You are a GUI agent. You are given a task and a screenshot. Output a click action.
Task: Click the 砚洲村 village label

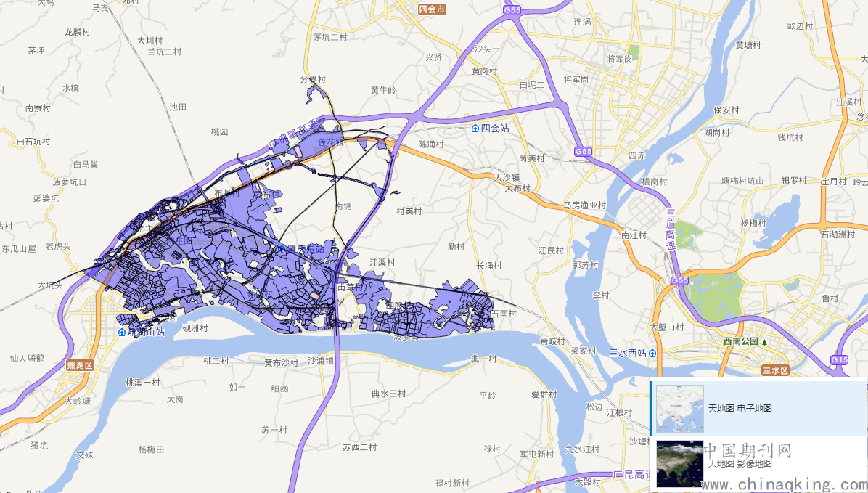195,328
